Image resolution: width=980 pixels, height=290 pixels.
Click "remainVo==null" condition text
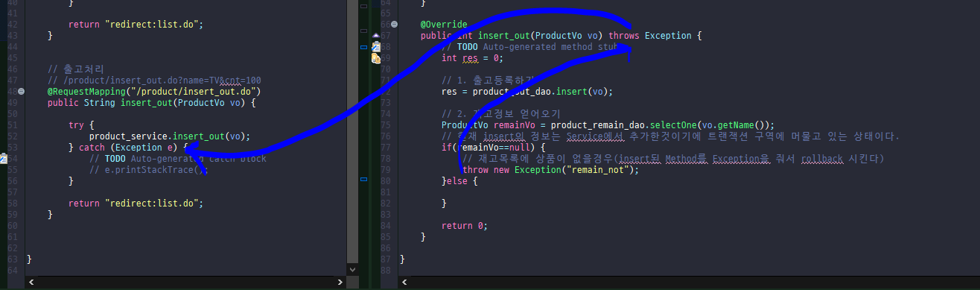[493, 148]
